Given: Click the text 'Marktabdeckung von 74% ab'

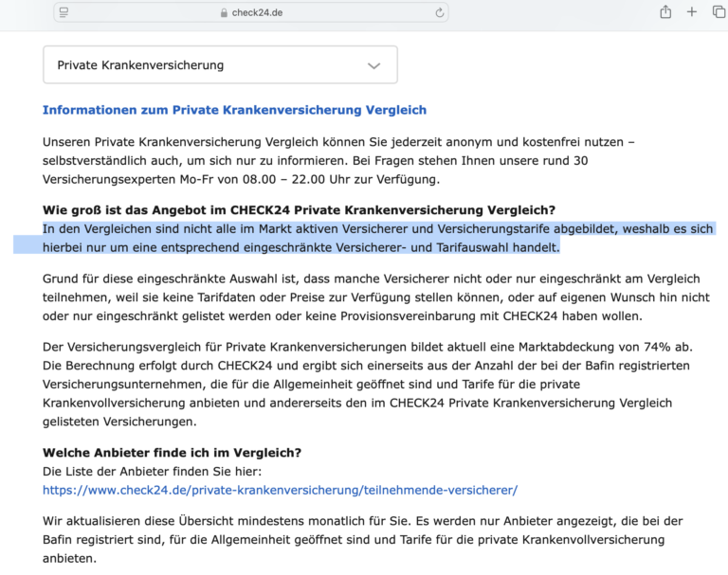Looking at the screenshot, I should pos(606,347).
